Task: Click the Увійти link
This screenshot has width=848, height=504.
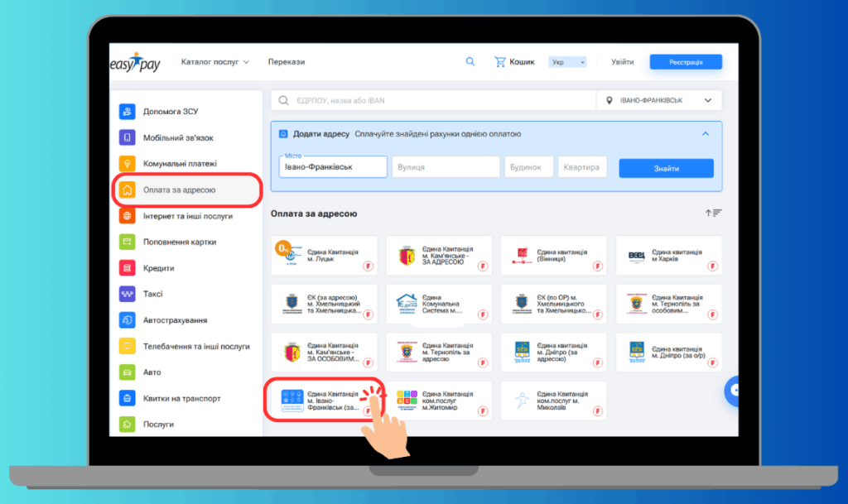Action: (623, 61)
